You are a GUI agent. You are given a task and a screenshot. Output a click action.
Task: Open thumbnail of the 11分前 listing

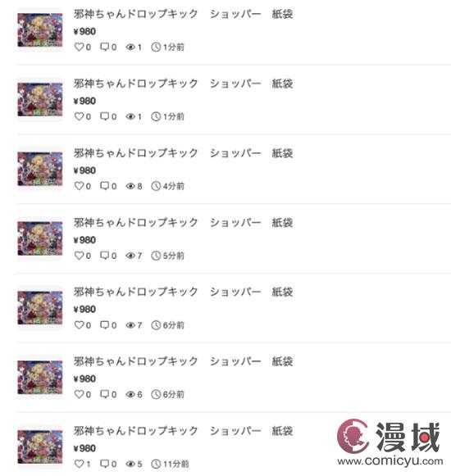[x=40, y=447]
